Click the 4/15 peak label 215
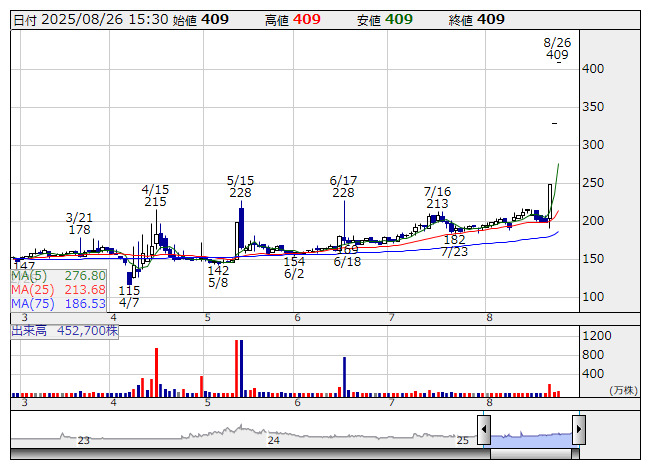This screenshot has height=470, width=653. tap(155, 202)
